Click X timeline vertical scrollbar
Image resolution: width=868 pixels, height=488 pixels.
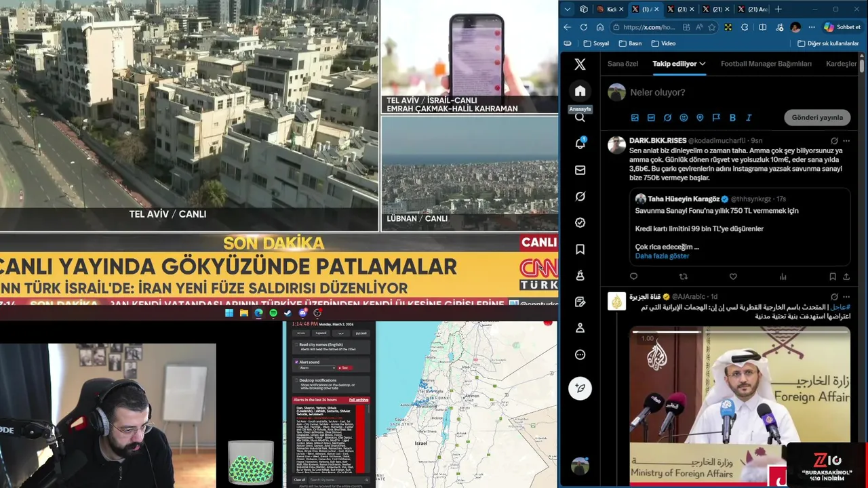click(x=862, y=68)
